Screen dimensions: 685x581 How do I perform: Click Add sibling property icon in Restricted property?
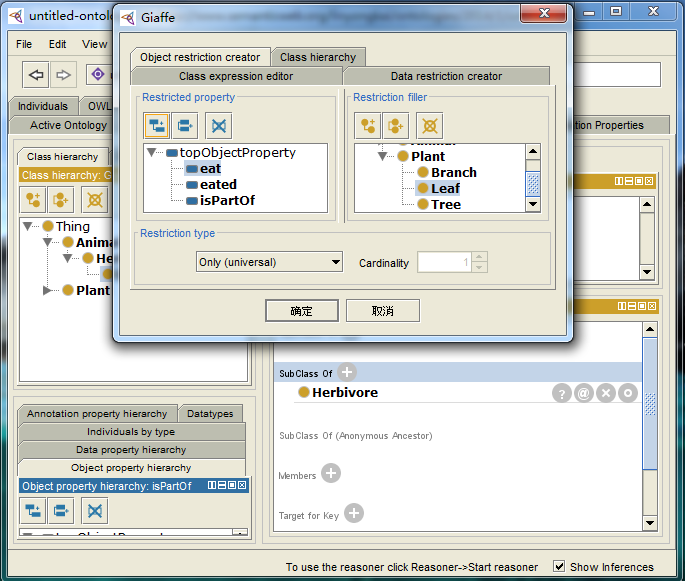(x=185, y=126)
